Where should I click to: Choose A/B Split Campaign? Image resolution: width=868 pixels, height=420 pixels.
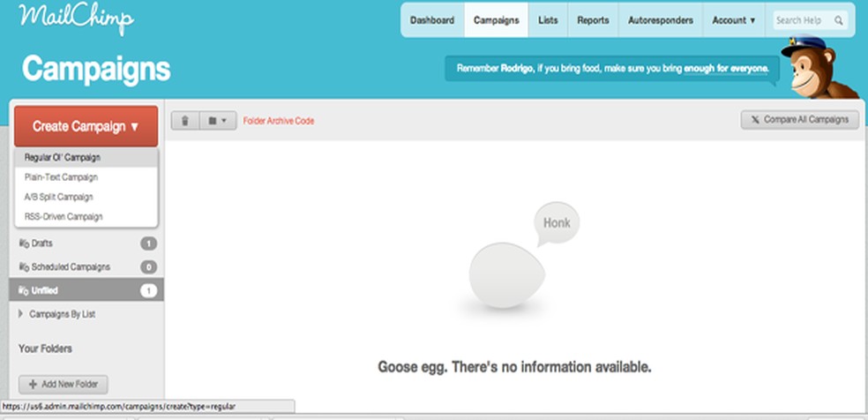tap(86, 197)
